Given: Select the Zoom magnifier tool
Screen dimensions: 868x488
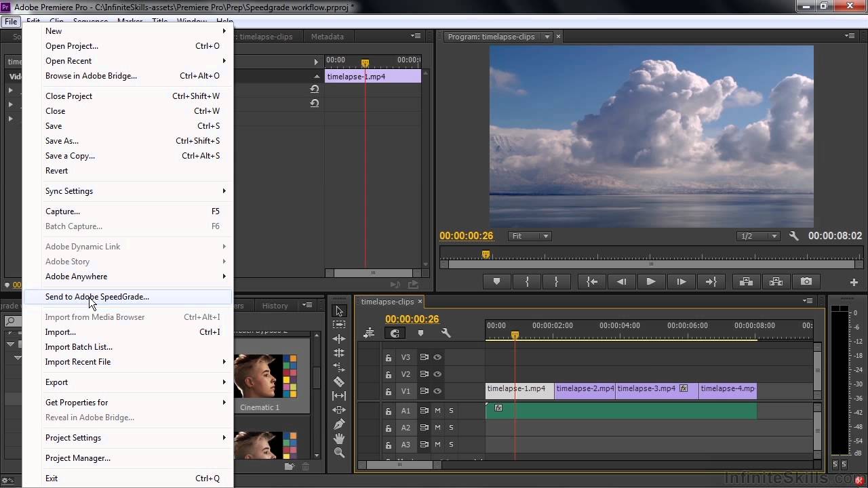Looking at the screenshot, I should click(x=339, y=453).
